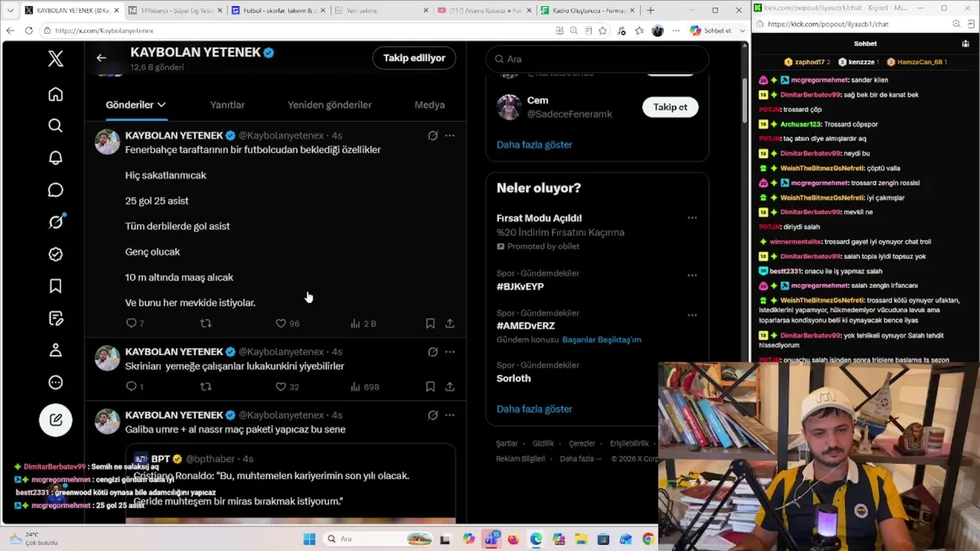
Task: Open Firefox from the taskbar
Action: [x=513, y=540]
